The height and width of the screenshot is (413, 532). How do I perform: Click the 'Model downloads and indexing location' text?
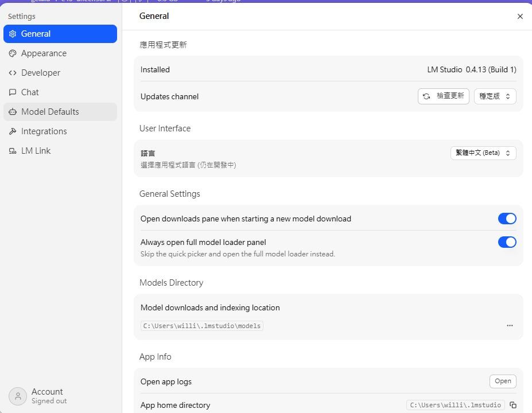pyautogui.click(x=210, y=307)
